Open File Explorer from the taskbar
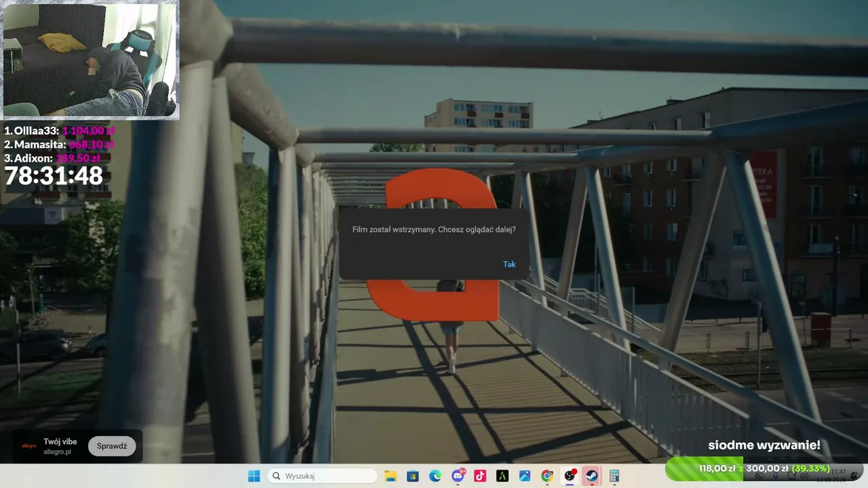868x488 pixels. [x=390, y=476]
